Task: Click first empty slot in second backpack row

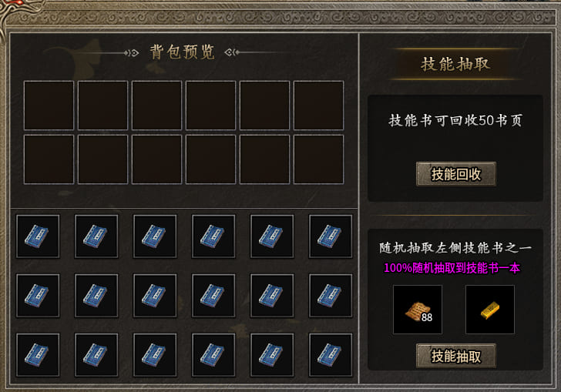Action: [49, 159]
